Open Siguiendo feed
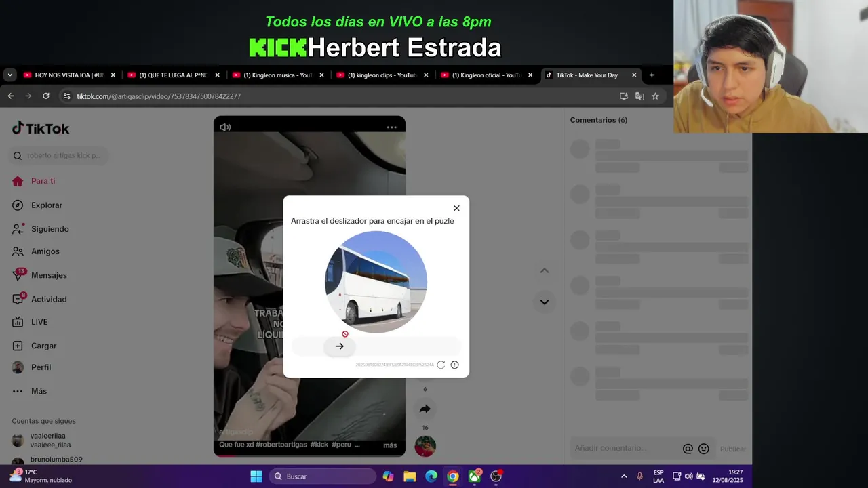The height and width of the screenshot is (488, 868). [41, 229]
